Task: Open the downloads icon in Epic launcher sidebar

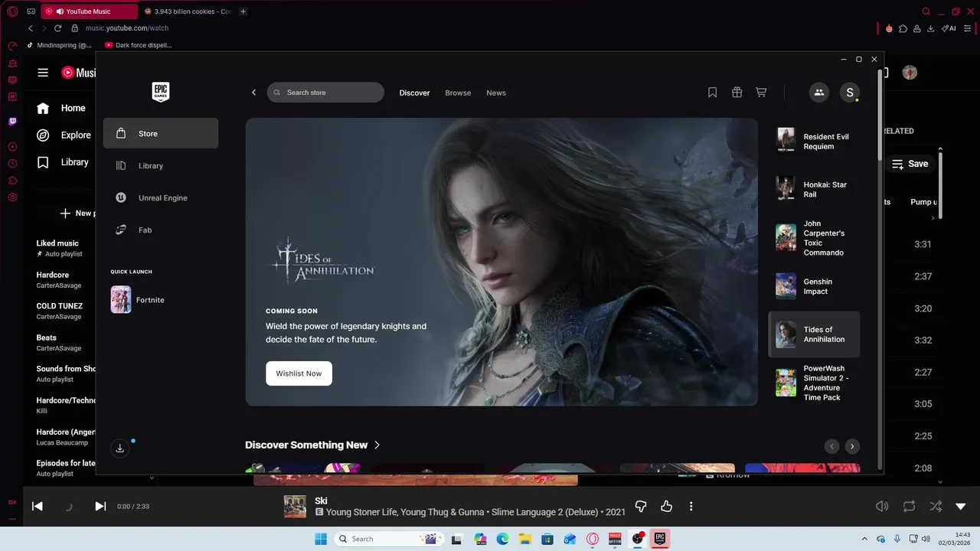Action: 120,448
